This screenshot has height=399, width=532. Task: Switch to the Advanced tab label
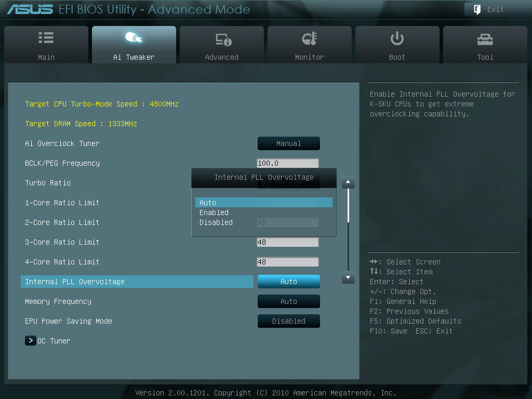pos(221,57)
